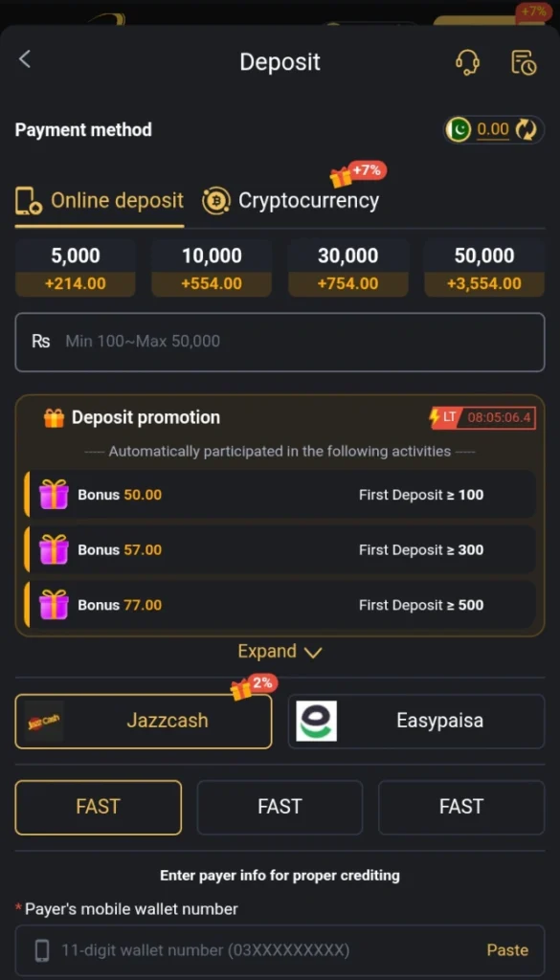Select the 50,000 deposit preset
The image size is (560, 980).
pyautogui.click(x=484, y=266)
